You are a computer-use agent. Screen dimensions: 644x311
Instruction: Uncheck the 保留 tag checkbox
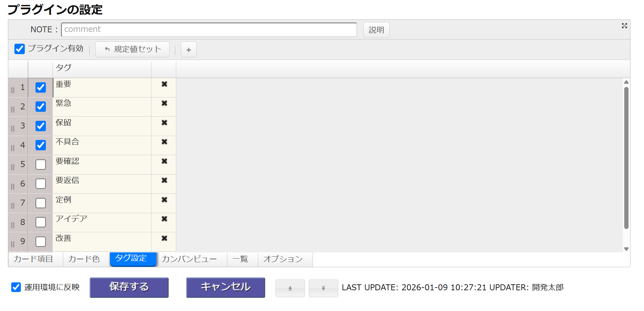(41, 126)
